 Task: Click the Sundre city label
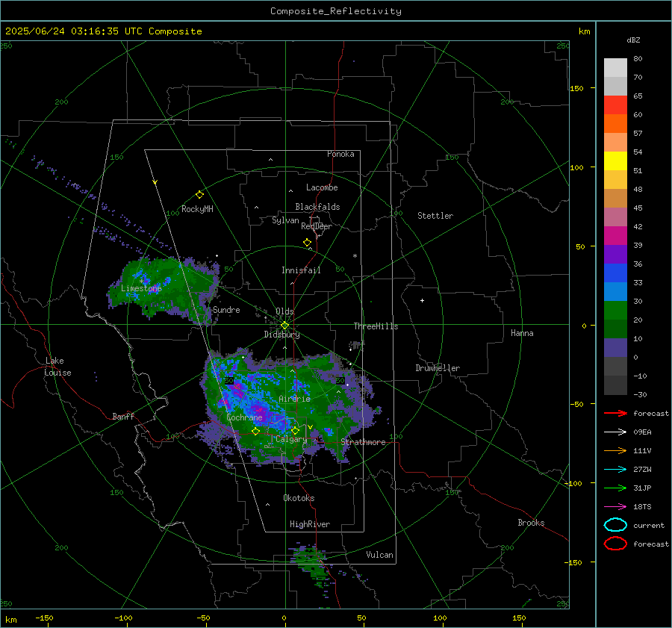pyautogui.click(x=226, y=309)
